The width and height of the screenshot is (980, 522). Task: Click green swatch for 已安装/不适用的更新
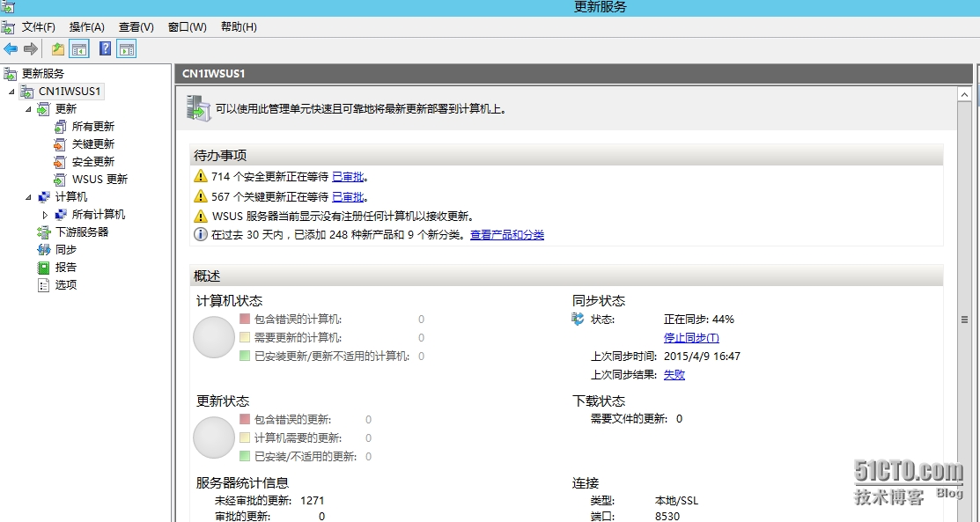coord(245,456)
